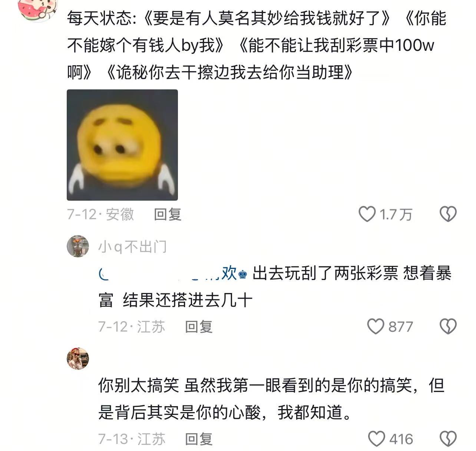476x451 pixels.
Task: Tap broken heart on the 877-likes reply
Action: point(448,326)
